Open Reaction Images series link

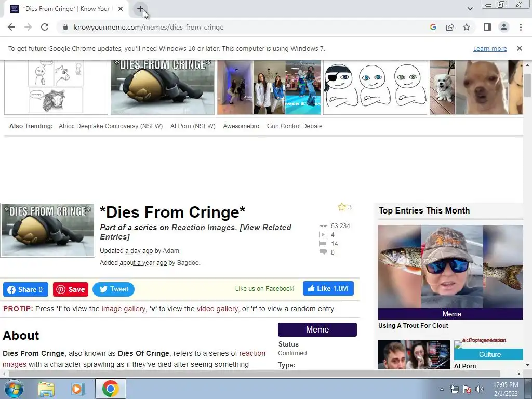(x=204, y=228)
